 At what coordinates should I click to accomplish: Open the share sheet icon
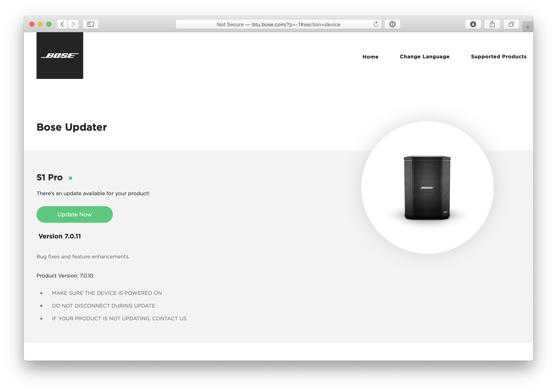click(492, 24)
